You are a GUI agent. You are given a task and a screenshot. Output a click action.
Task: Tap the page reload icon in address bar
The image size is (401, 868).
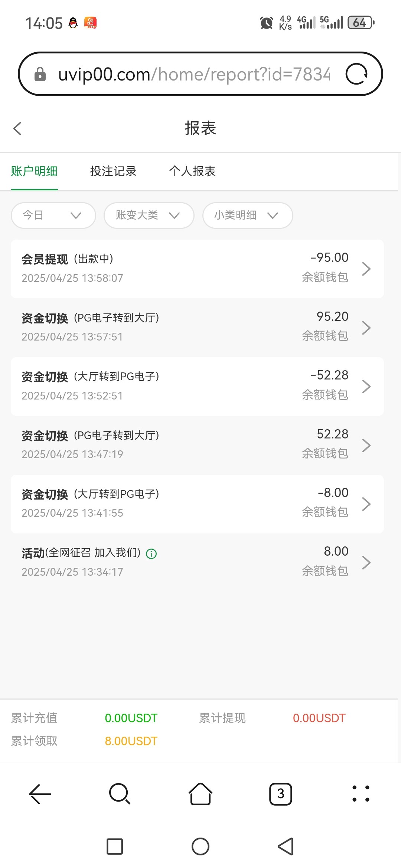pos(356,74)
